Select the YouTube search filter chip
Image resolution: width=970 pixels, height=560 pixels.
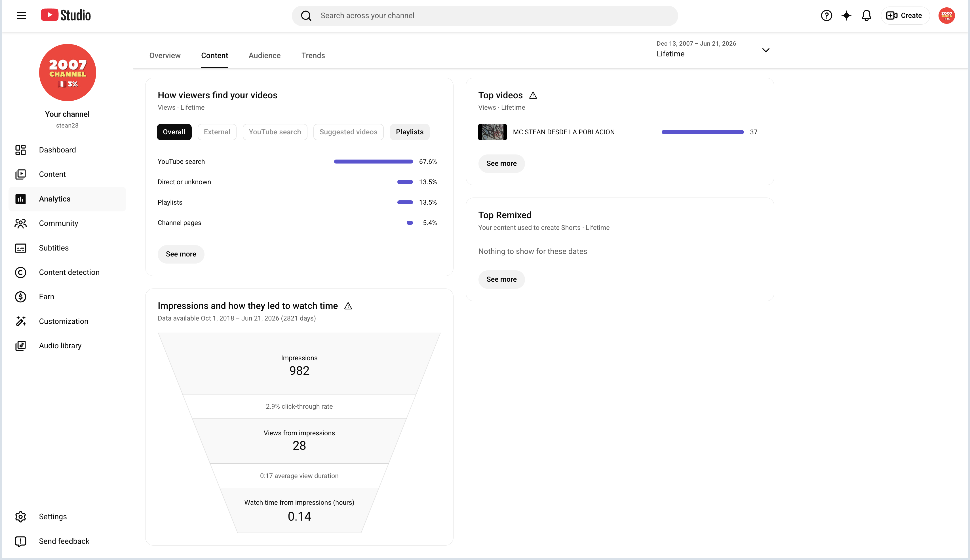(x=275, y=132)
